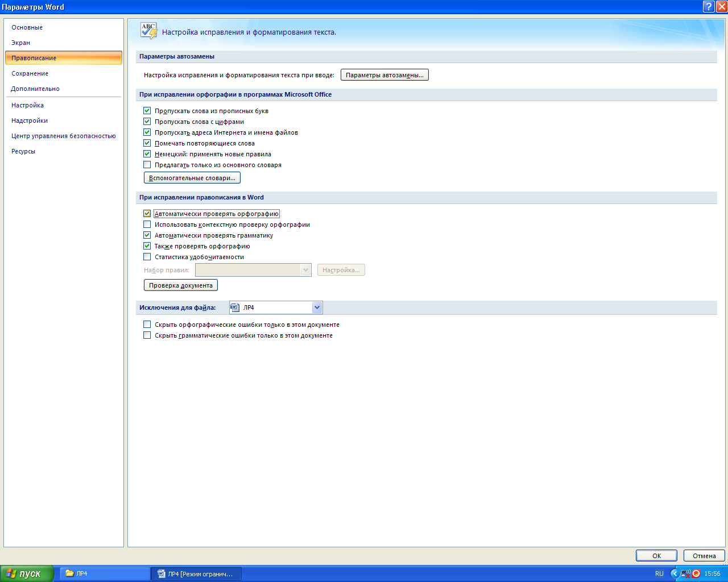Click the network connection tray icon
The height and width of the screenshot is (582, 728).
[686, 573]
